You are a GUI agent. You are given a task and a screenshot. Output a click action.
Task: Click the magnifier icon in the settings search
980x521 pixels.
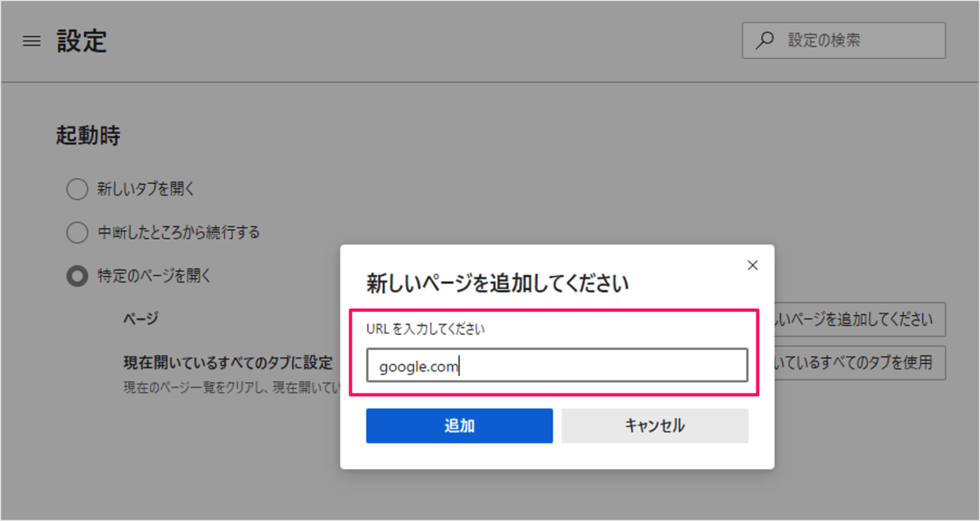pyautogui.click(x=764, y=40)
